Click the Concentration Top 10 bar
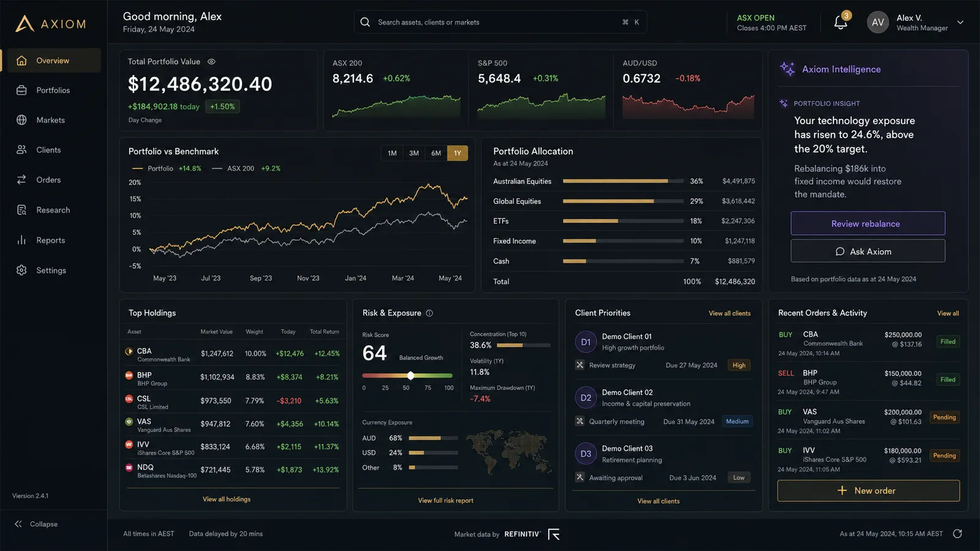980x551 pixels. (523, 345)
